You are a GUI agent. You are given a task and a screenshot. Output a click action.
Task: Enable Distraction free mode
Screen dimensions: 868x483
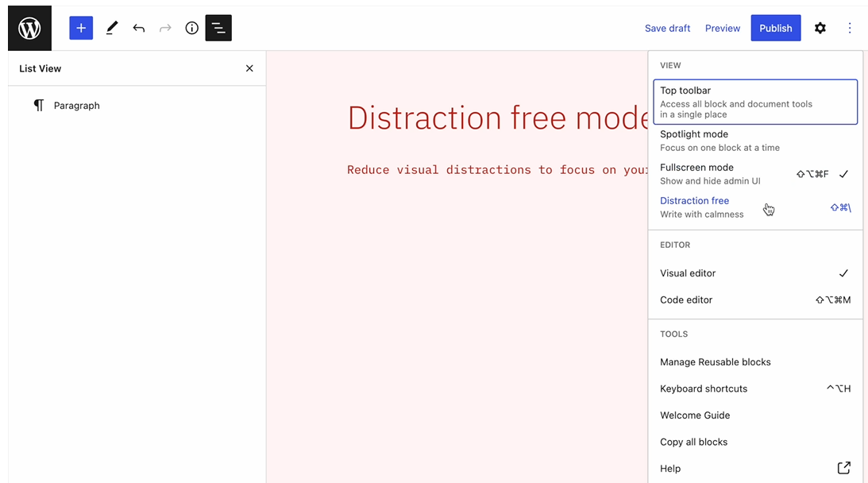tap(754, 207)
